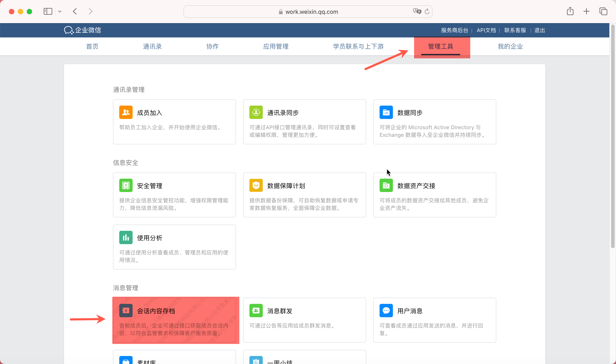Click the 安全管理 green safe icon
This screenshot has height=364, width=616.
126,185
